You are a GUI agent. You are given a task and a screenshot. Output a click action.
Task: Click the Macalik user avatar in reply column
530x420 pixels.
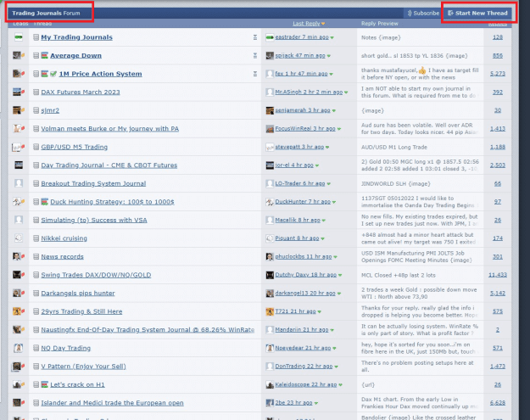(x=270, y=220)
